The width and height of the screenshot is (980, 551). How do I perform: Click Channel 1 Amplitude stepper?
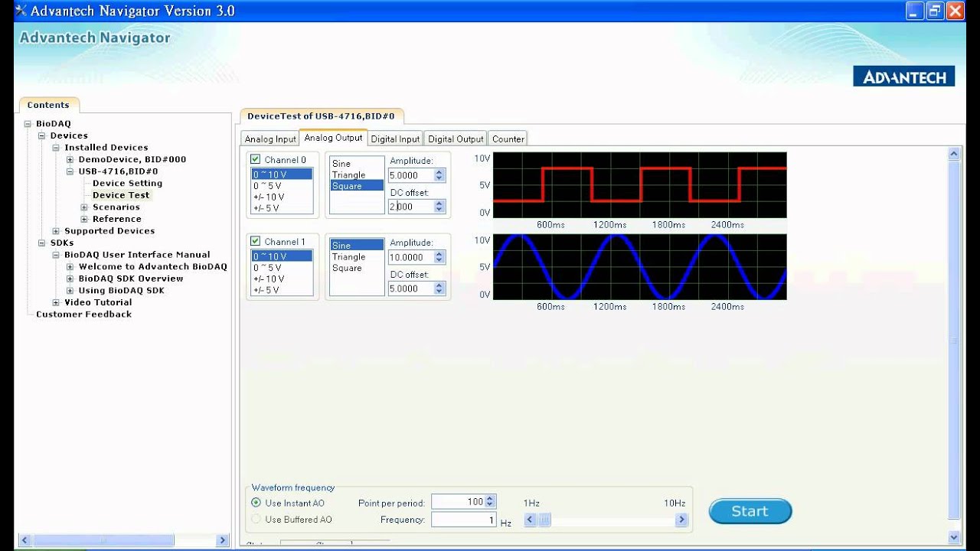(x=439, y=257)
